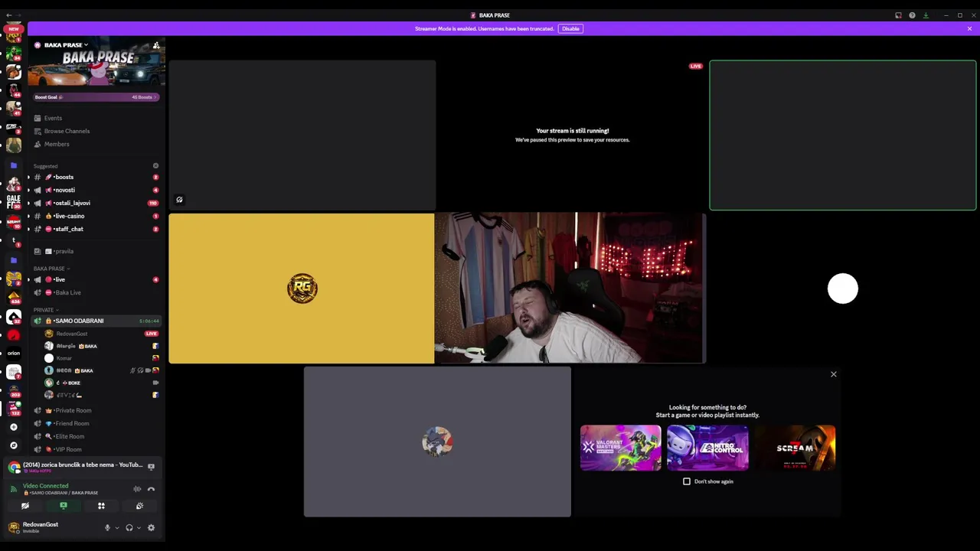
Task: Collapse the BAKA PRASE channel category
Action: click(51, 269)
